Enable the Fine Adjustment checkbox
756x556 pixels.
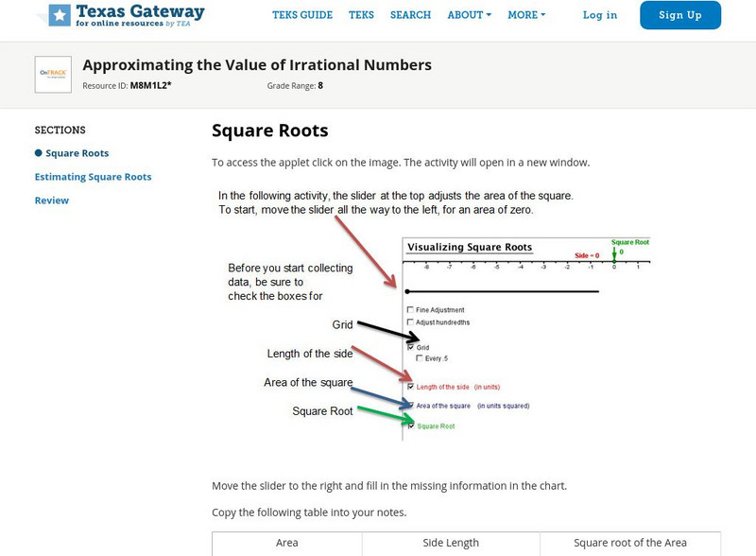coord(408,309)
